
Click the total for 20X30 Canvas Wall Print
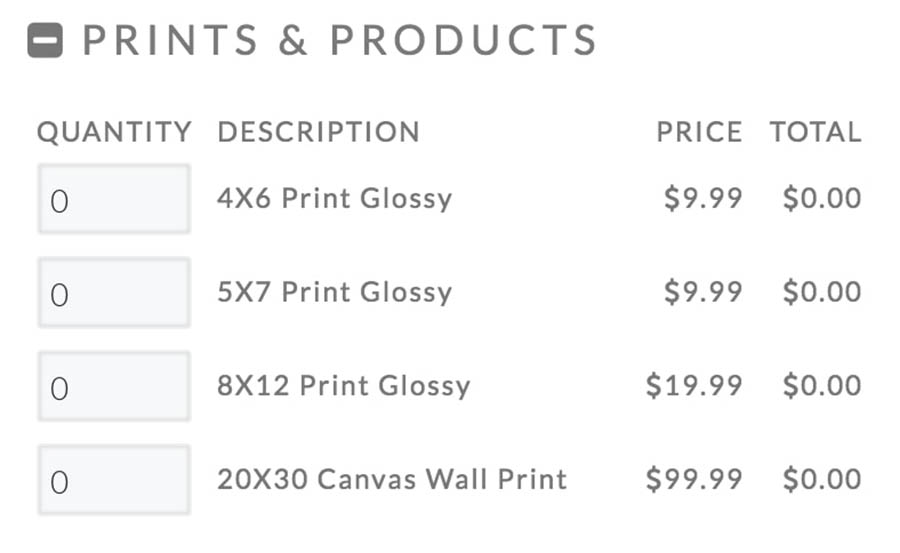pyautogui.click(x=821, y=479)
